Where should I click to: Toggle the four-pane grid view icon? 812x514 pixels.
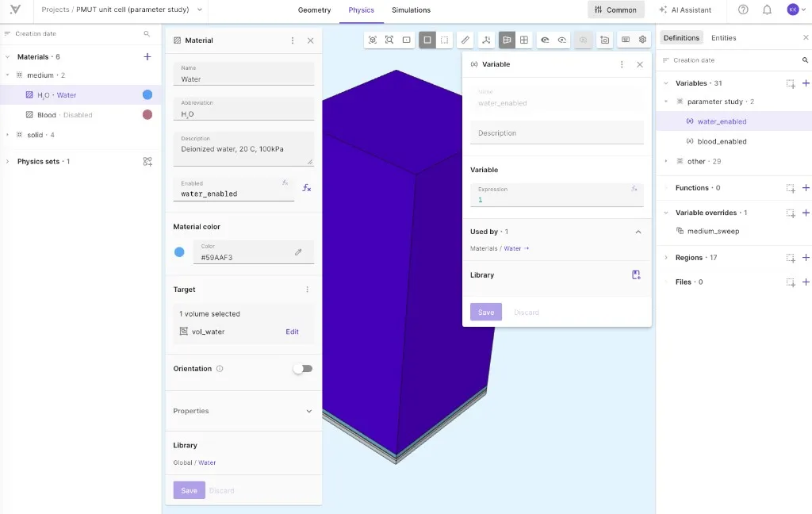click(x=524, y=40)
